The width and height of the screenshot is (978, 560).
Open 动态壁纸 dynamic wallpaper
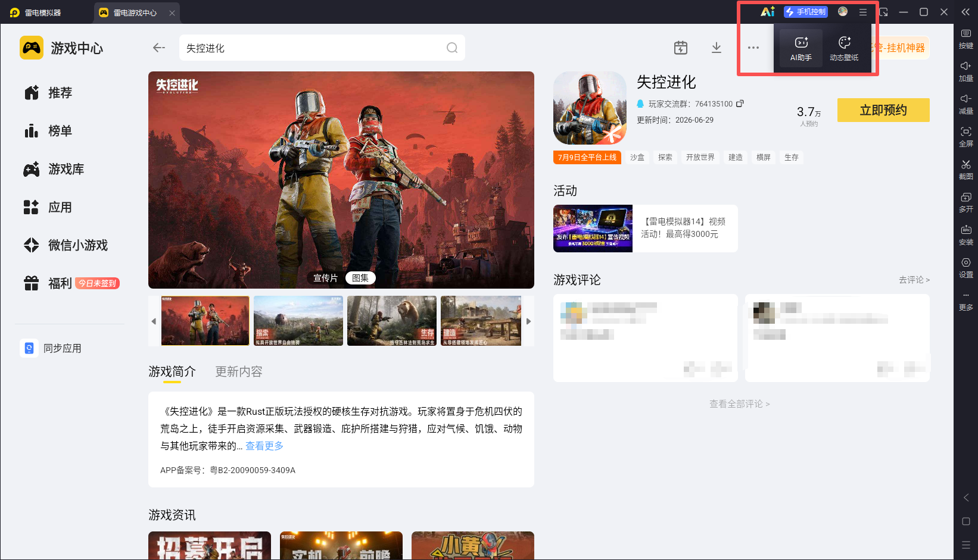point(844,48)
